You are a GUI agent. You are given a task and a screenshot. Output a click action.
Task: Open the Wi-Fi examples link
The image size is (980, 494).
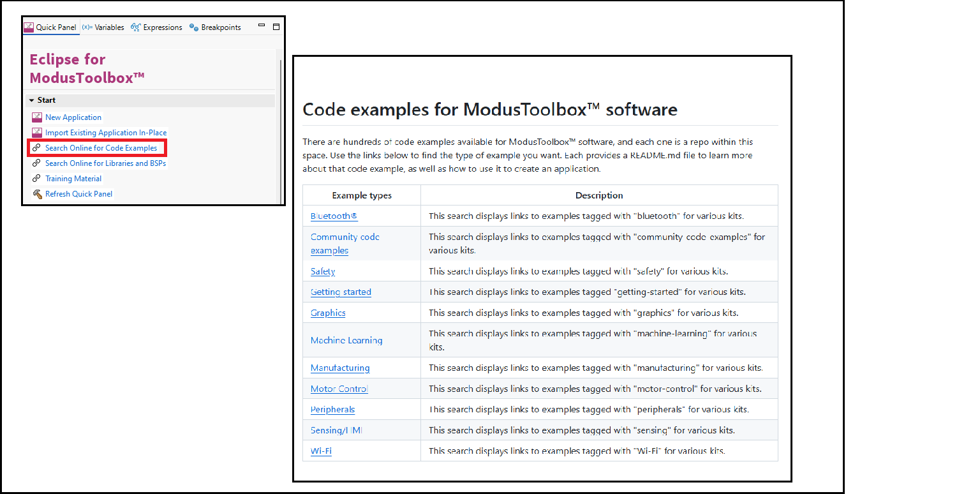click(321, 451)
